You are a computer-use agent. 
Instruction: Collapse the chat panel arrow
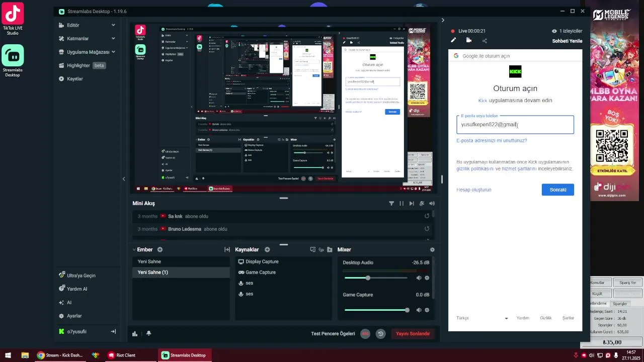(443, 20)
